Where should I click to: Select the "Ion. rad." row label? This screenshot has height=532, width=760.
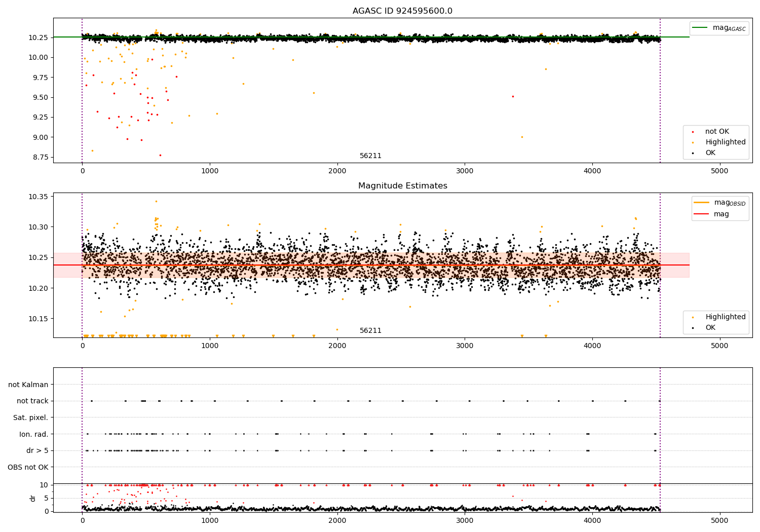[34, 435]
